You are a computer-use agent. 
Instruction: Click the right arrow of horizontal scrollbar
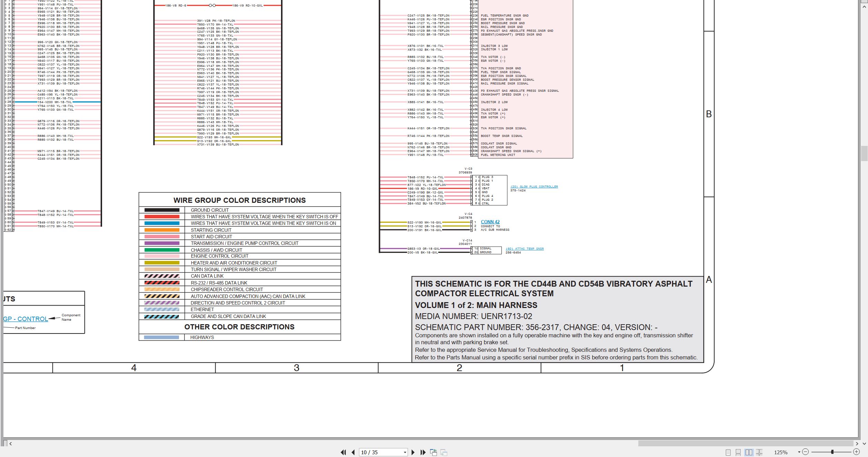(857, 444)
